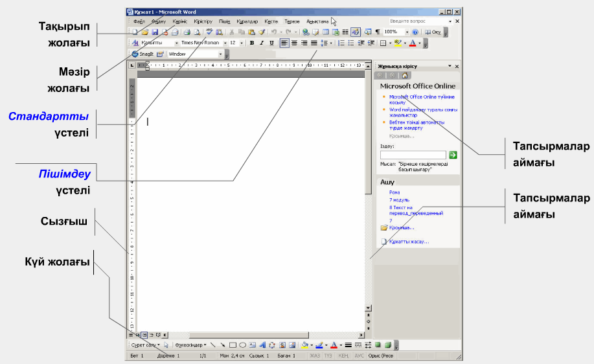
Task: Click the Cut scissors icon
Action: (231, 32)
